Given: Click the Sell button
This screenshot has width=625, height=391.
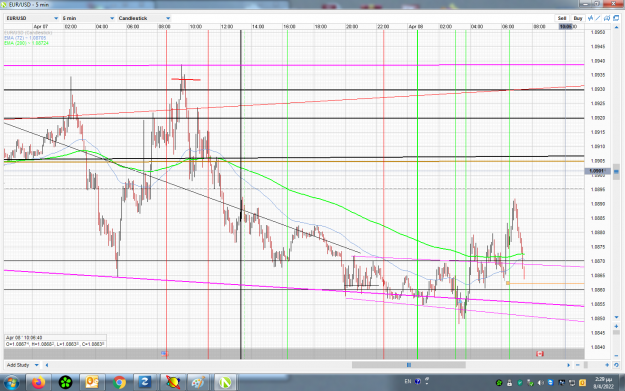Looking at the screenshot, I should click(562, 18).
